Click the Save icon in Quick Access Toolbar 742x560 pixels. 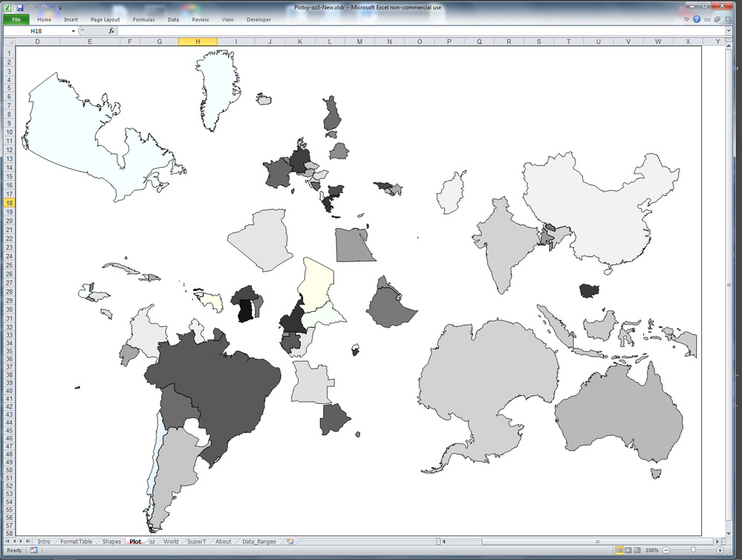(x=20, y=7)
